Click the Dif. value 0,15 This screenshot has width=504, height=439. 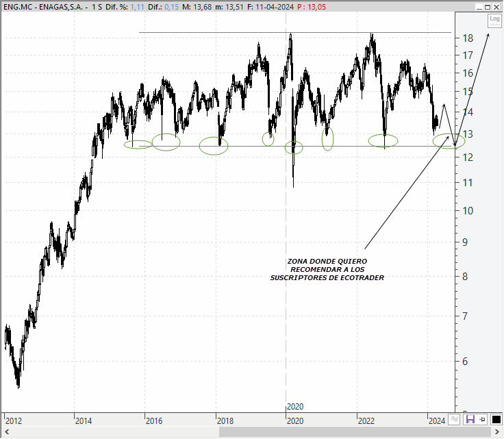coord(172,7)
